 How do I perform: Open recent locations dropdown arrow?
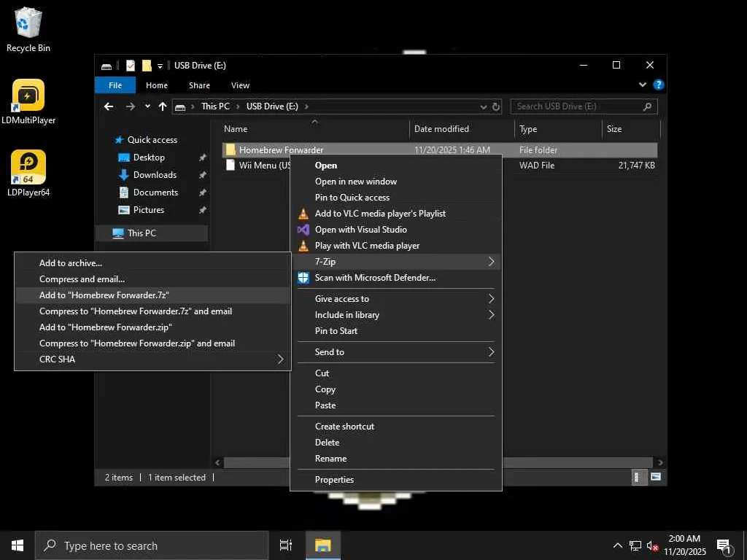click(147, 106)
